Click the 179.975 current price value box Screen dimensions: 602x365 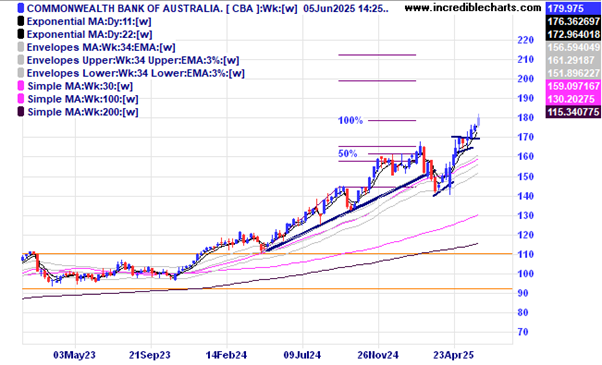coord(573,8)
